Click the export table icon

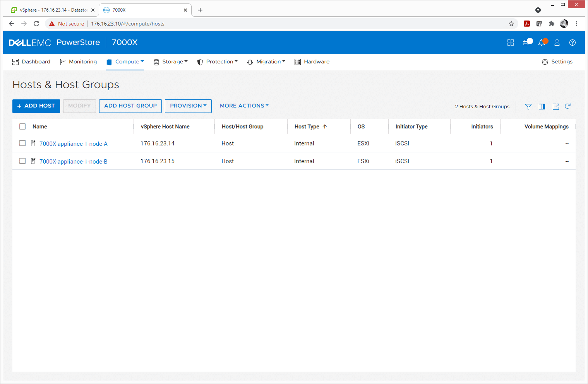[556, 107]
